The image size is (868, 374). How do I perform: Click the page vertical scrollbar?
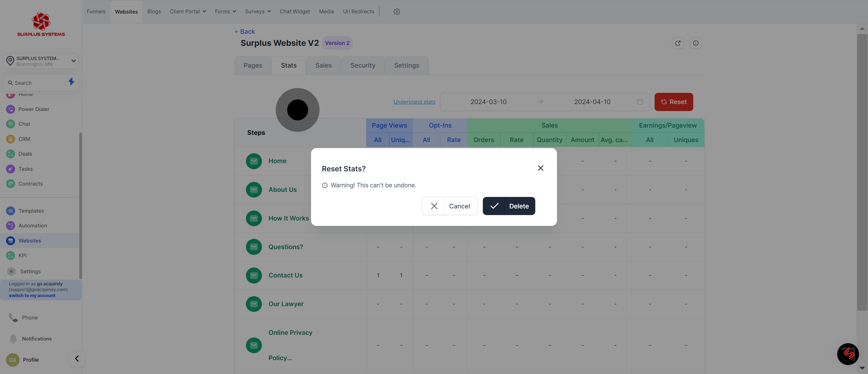click(x=862, y=169)
